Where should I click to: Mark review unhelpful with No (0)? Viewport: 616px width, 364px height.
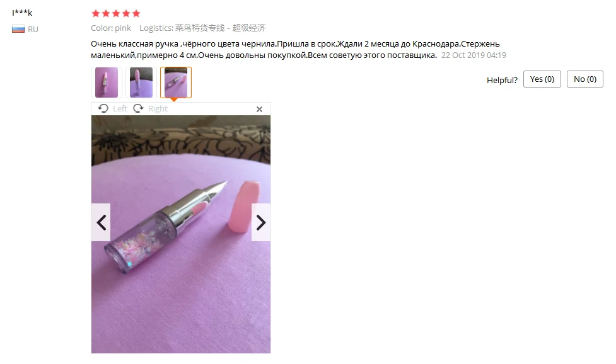click(585, 79)
